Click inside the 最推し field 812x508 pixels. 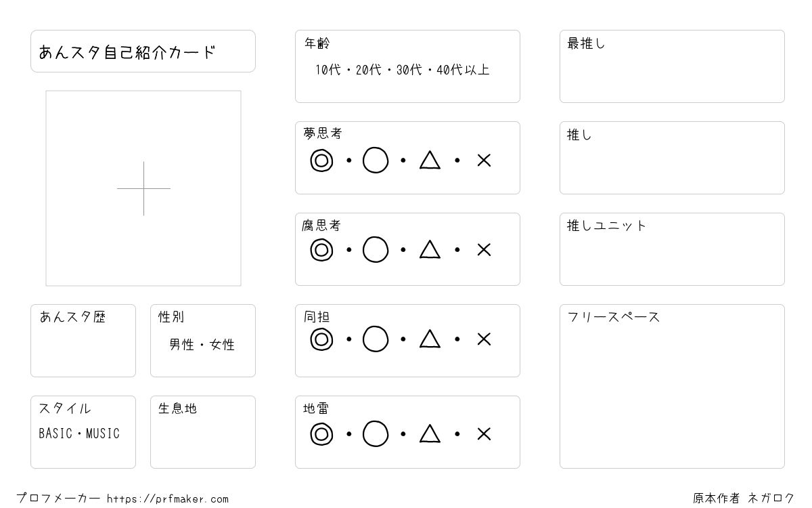(672, 66)
